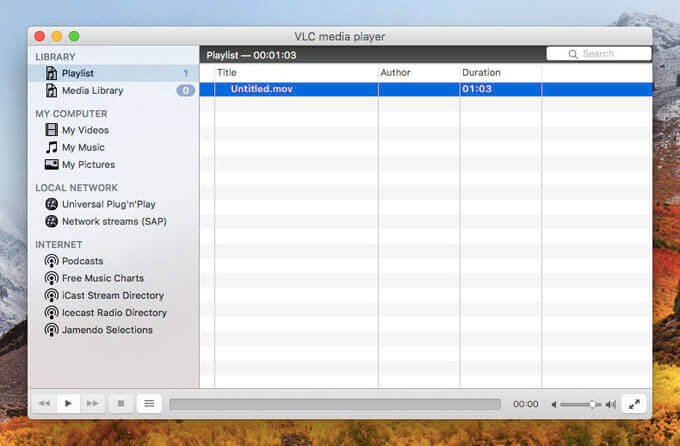Mute audio with the small speaker icon
The width and height of the screenshot is (680, 446).
click(x=554, y=404)
